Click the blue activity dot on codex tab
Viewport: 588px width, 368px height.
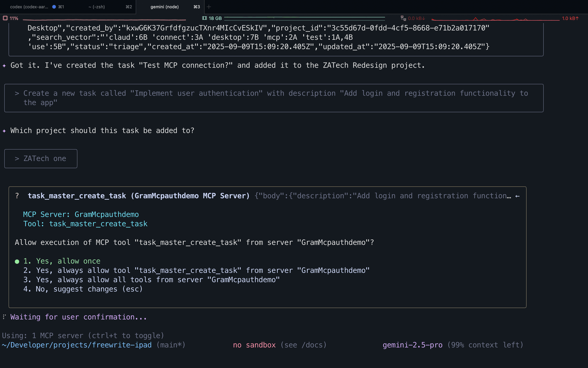click(x=54, y=6)
